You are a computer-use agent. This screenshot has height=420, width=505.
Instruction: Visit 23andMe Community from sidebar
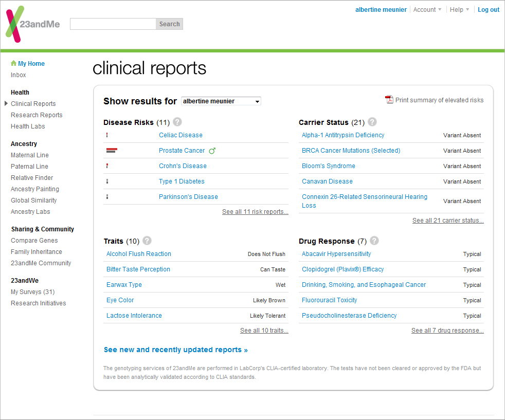coord(41,263)
